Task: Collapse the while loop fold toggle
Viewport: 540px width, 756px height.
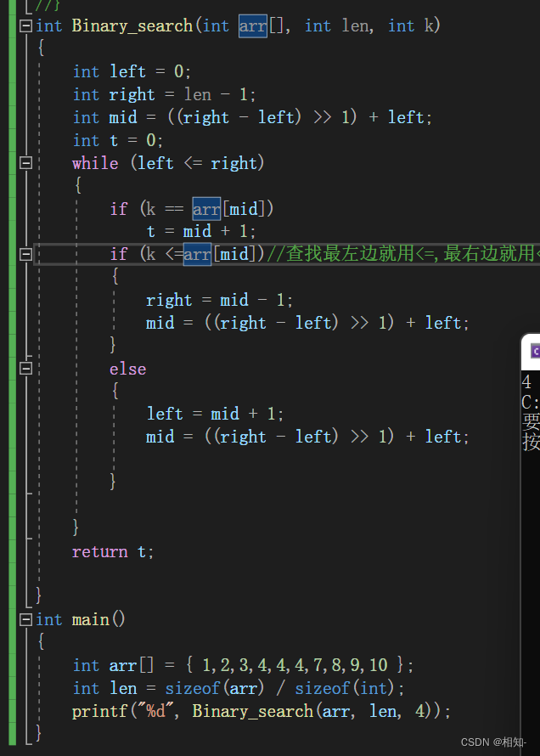Action: (26, 163)
